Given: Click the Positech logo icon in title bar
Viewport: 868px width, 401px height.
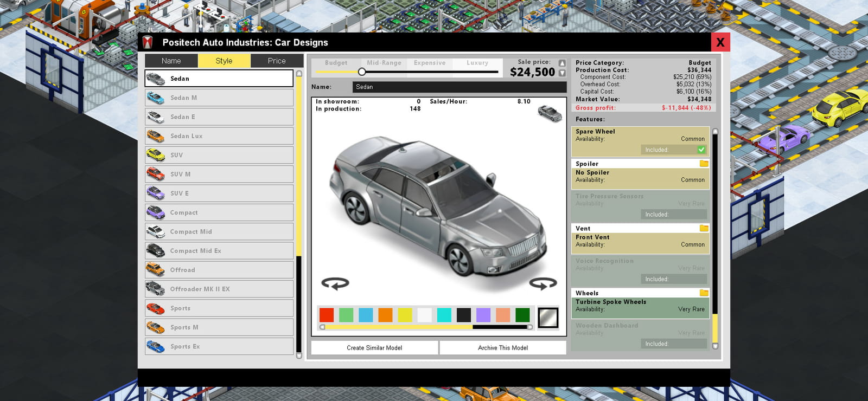Looking at the screenshot, I should (x=148, y=42).
